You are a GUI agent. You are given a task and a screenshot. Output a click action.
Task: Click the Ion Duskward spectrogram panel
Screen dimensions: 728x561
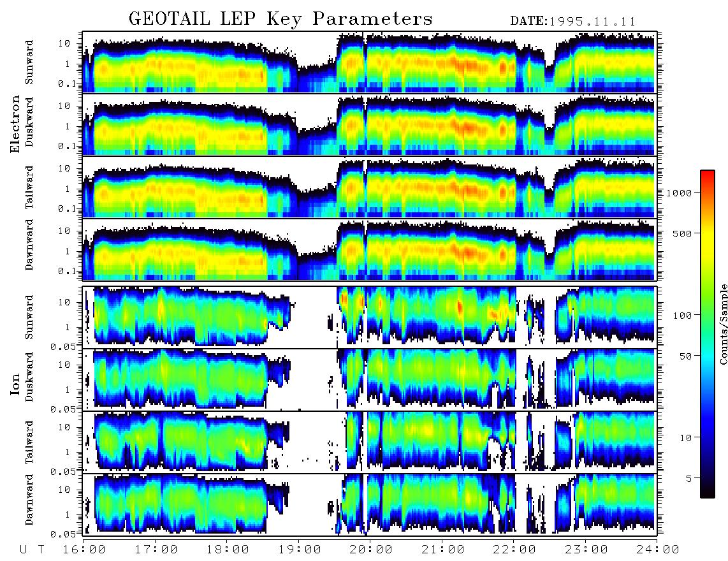(370, 379)
